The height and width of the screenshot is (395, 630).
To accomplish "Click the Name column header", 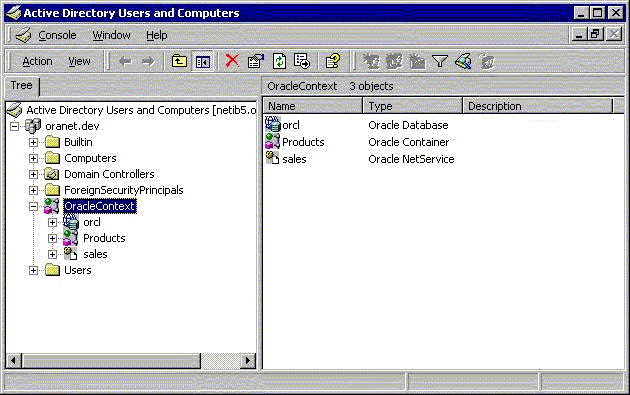I will 313,106.
